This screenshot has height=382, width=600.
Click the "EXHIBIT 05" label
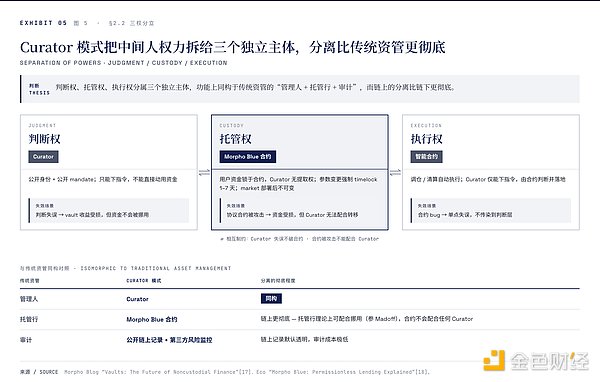[43, 23]
